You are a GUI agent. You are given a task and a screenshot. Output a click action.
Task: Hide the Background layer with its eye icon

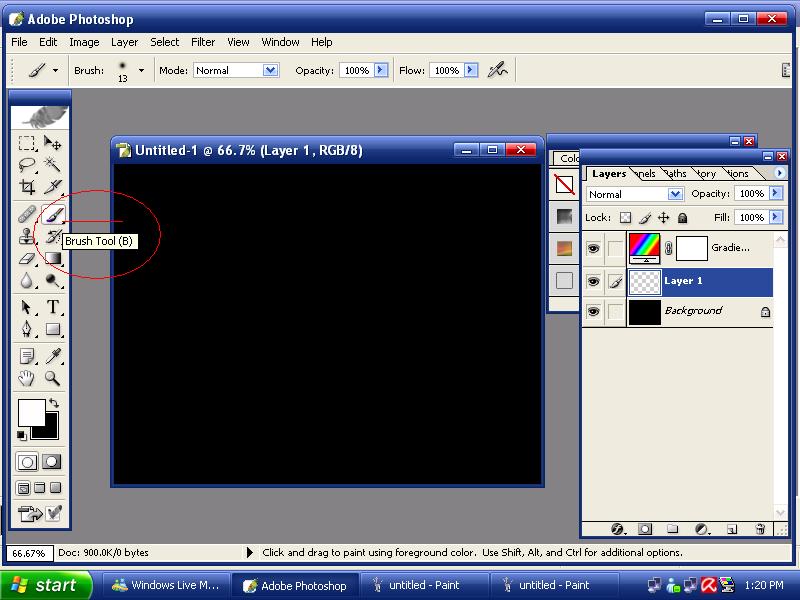(x=593, y=312)
